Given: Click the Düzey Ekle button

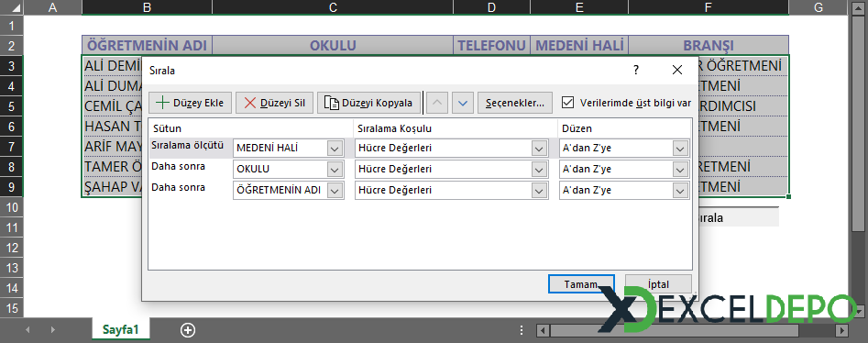Looking at the screenshot, I should click(x=190, y=103).
